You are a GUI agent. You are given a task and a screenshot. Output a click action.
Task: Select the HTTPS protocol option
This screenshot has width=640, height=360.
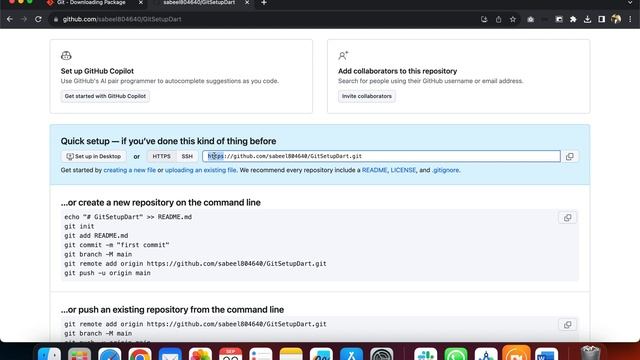162,156
